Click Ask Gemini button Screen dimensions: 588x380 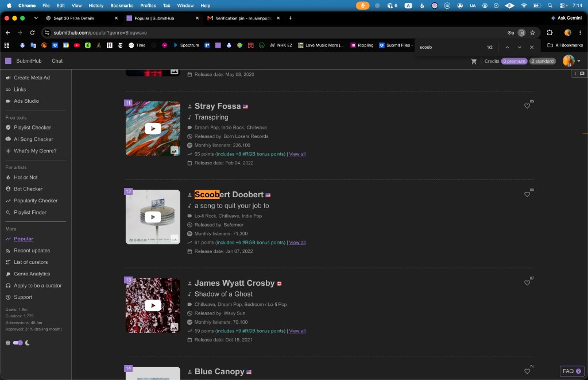(x=566, y=18)
